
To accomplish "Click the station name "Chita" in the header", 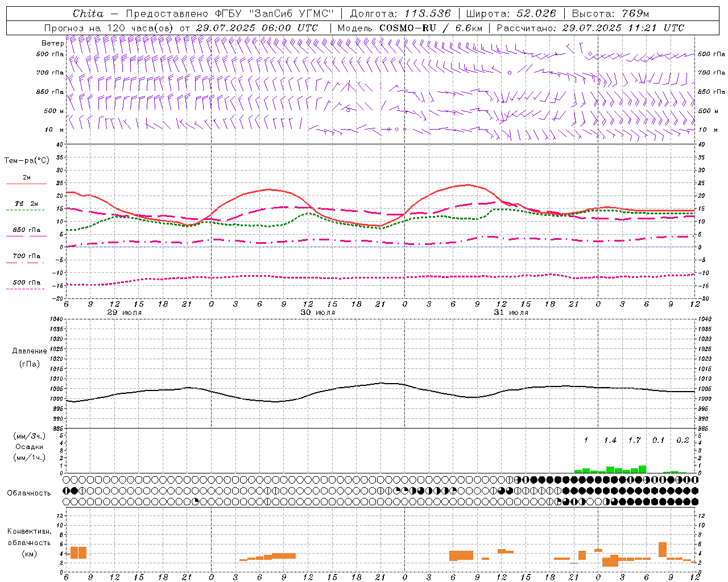I will (x=88, y=13).
